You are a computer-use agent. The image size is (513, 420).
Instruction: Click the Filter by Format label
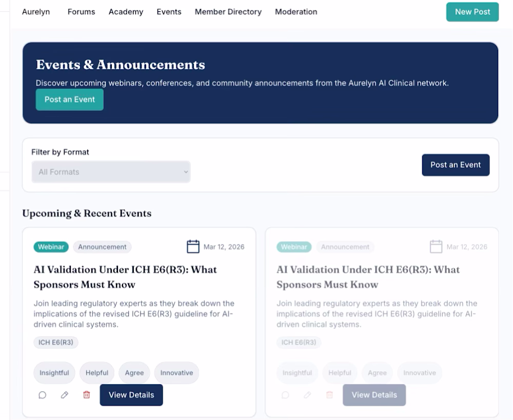(60, 152)
